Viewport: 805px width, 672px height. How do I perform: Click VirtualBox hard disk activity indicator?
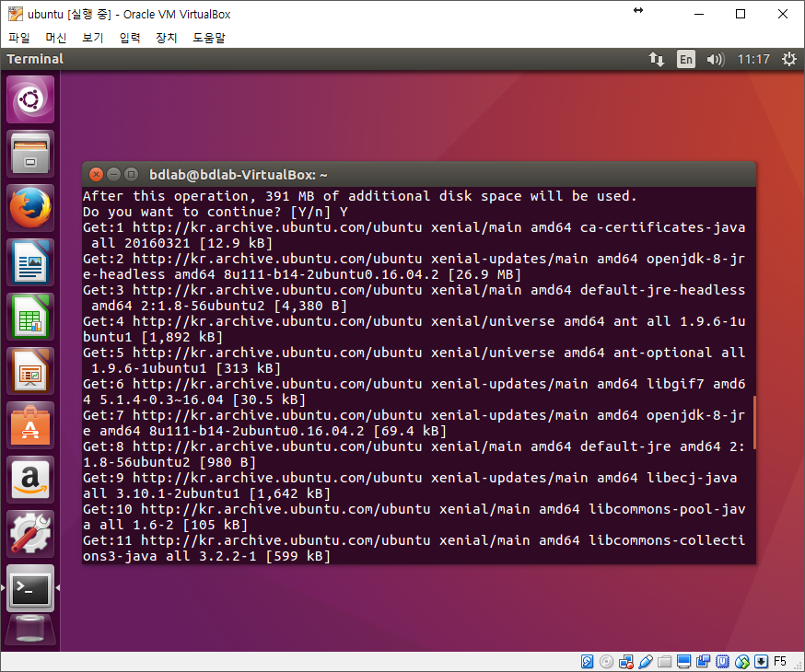coord(588,662)
